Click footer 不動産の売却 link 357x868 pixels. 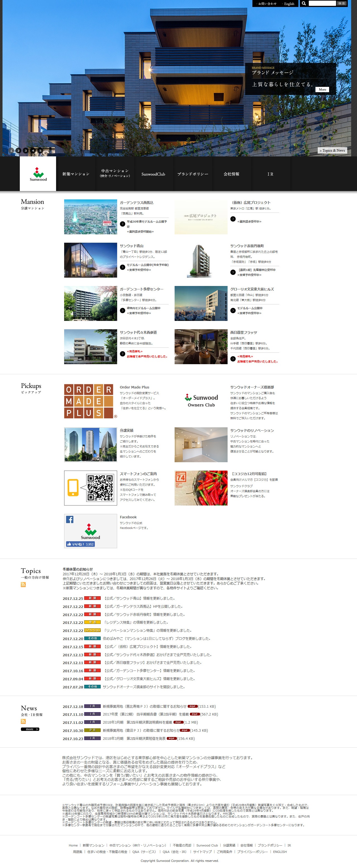click(x=182, y=845)
